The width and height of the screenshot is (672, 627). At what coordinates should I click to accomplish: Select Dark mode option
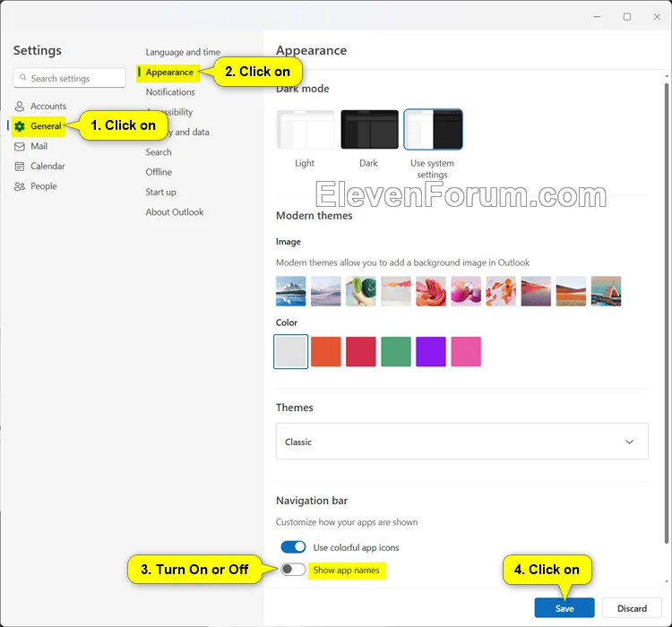369,129
